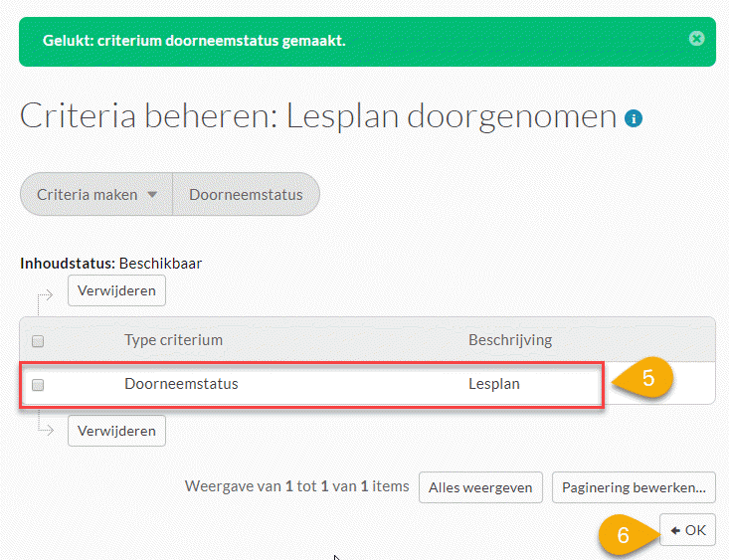This screenshot has width=729, height=560.
Task: Check the Doorneemstatus row checkbox
Action: click(38, 385)
